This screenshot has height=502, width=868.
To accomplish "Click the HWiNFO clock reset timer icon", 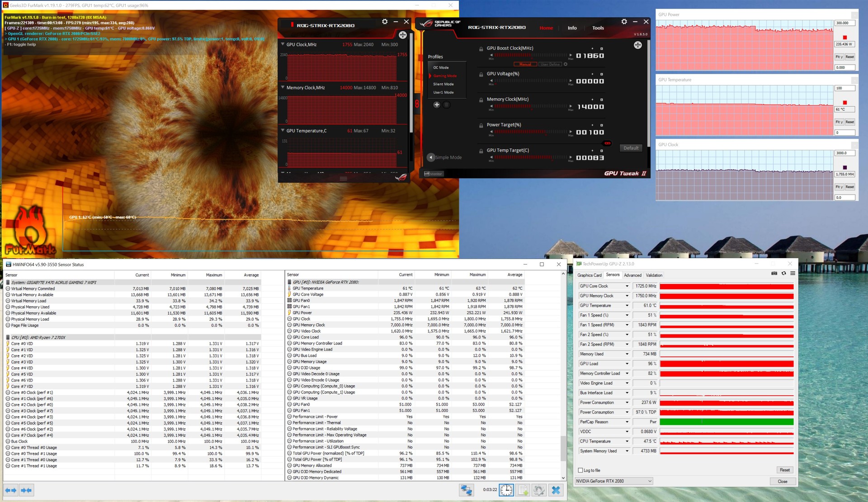I will pos(506,490).
